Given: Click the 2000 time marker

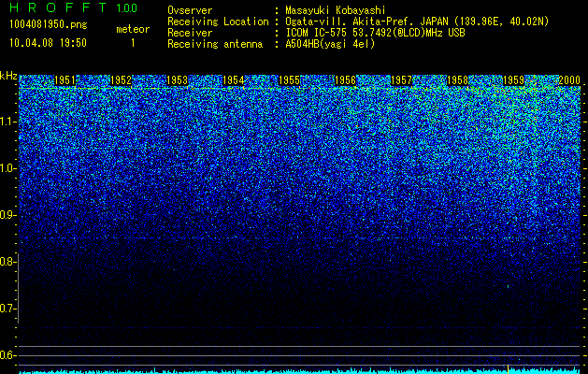Looking at the screenshot, I should tap(569, 80).
